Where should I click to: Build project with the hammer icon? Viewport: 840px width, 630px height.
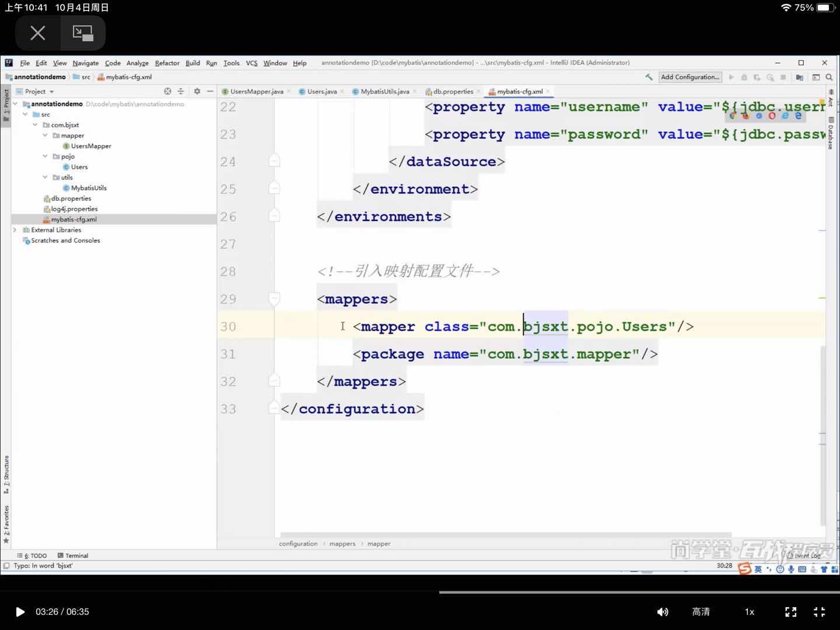click(x=649, y=77)
